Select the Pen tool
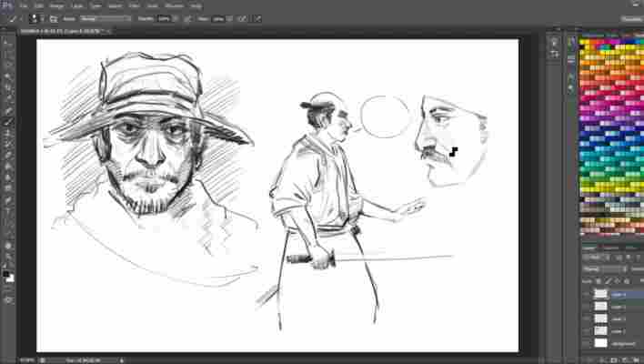Screen dimensions: 644x364 tap(8, 200)
